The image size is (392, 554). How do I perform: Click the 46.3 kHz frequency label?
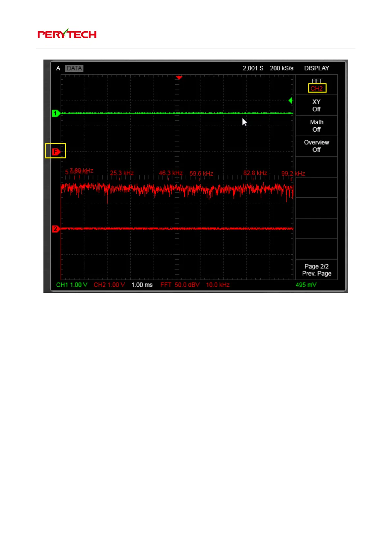pos(170,173)
